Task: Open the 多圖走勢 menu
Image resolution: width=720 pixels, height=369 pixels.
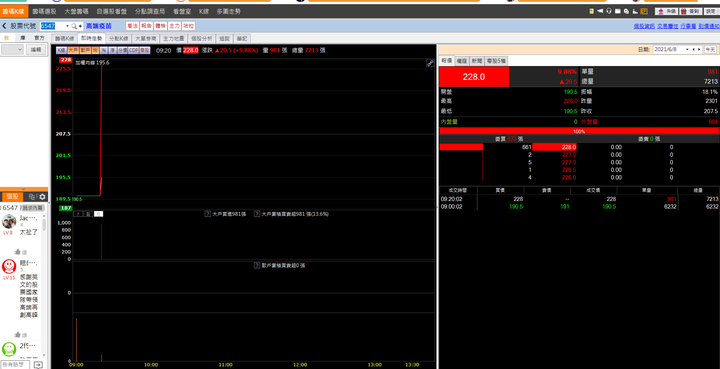Action: click(x=229, y=11)
